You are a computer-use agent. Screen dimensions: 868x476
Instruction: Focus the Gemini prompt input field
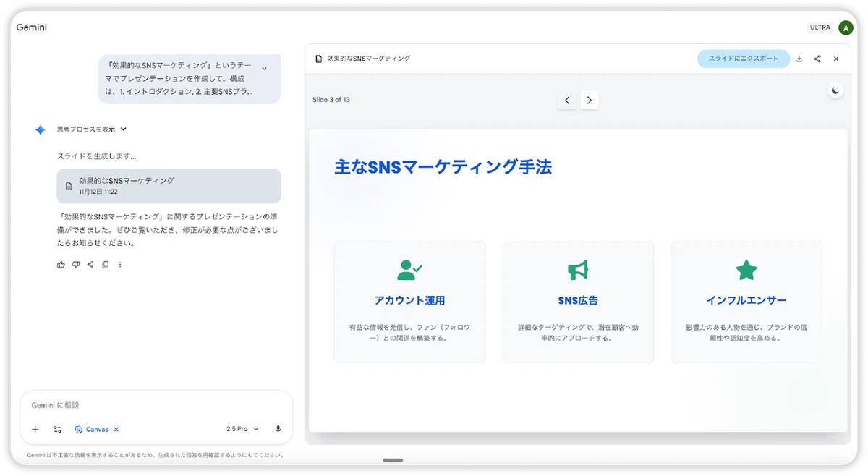pos(156,406)
